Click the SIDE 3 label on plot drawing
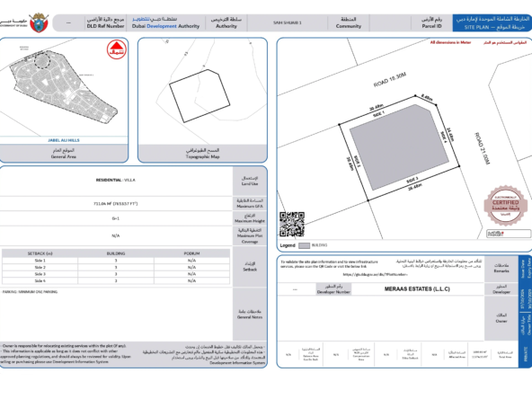This screenshot has width=532, height=399. (x=412, y=180)
